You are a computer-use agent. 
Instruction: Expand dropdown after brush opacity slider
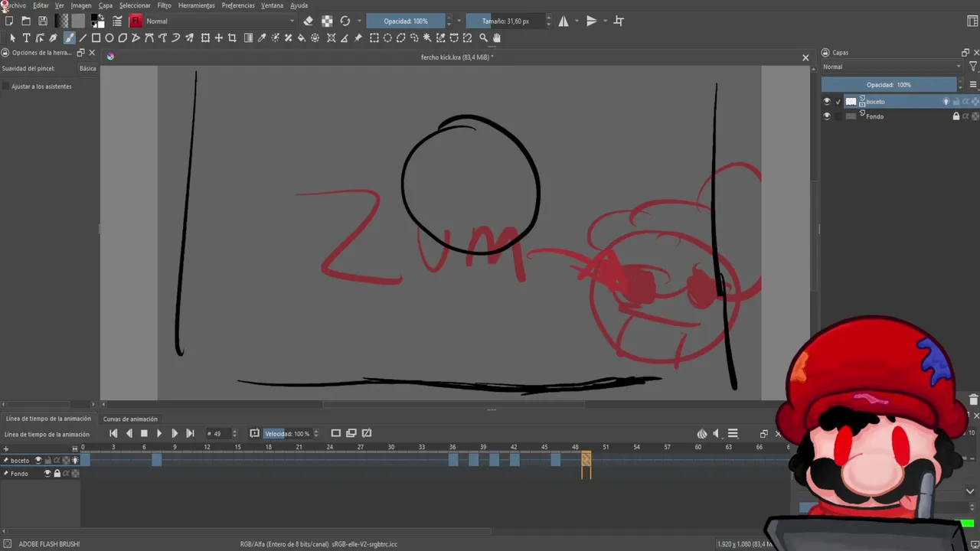click(459, 21)
